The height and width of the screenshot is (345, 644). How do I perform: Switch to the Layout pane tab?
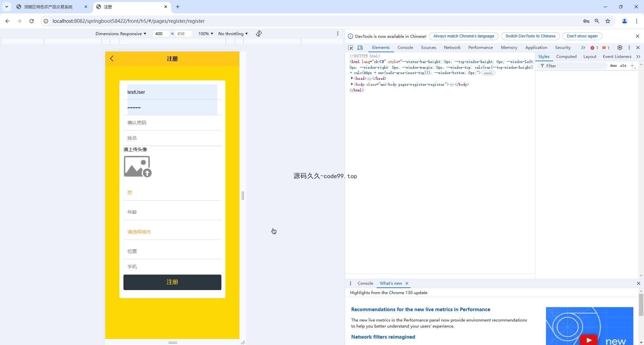(x=590, y=57)
